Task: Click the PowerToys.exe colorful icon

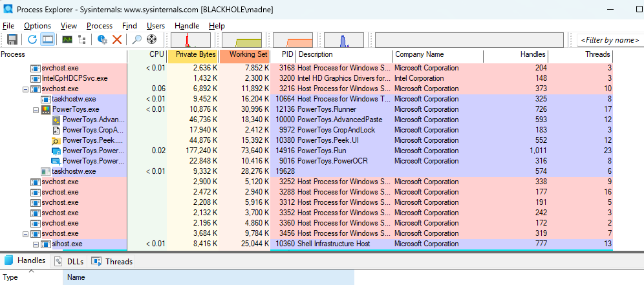Action: coord(46,110)
